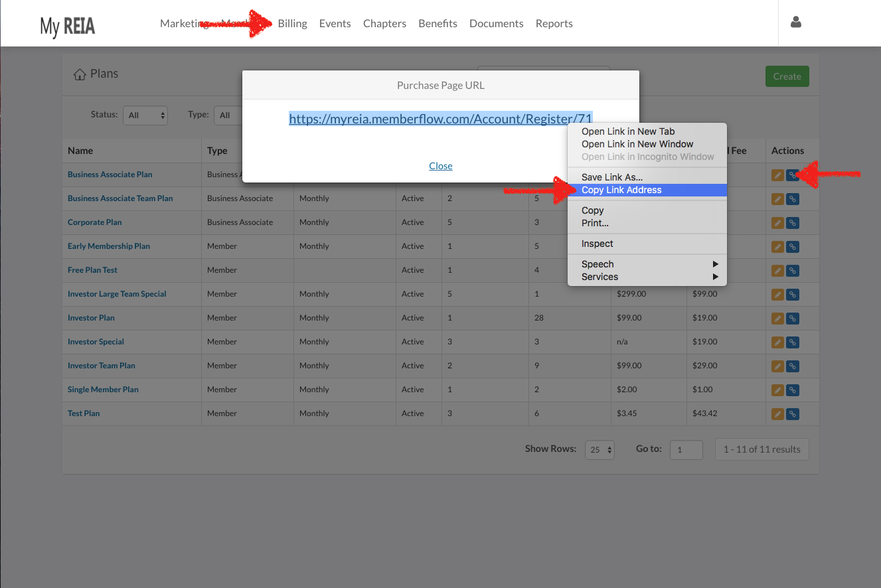
Task: Click chain link icon for Investor Special
Action: pyautogui.click(x=793, y=342)
